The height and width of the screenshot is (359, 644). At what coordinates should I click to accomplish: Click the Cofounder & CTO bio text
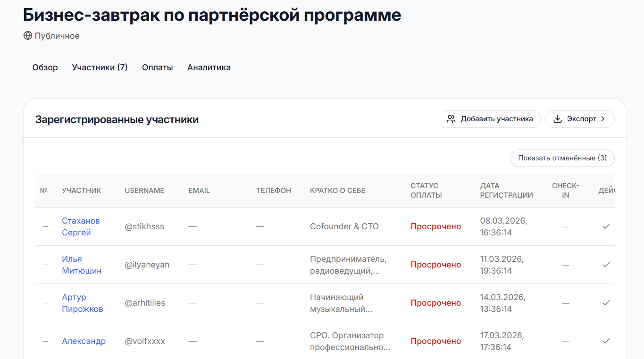pos(344,226)
